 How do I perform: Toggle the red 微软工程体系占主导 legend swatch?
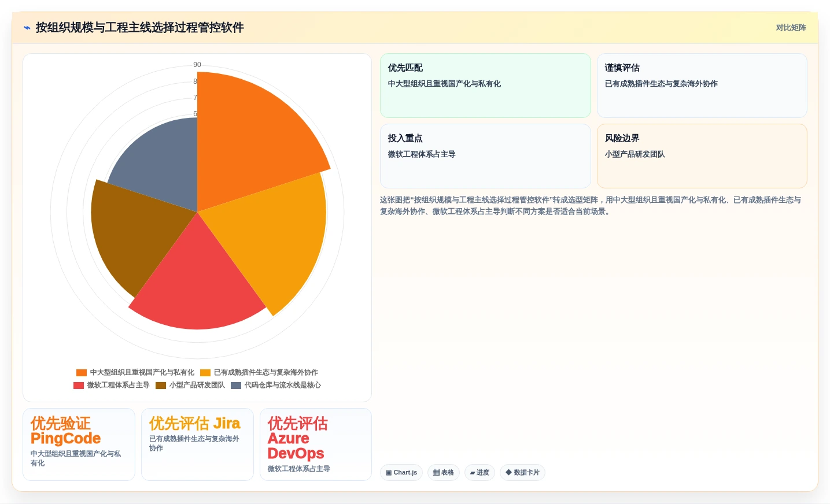(x=79, y=386)
